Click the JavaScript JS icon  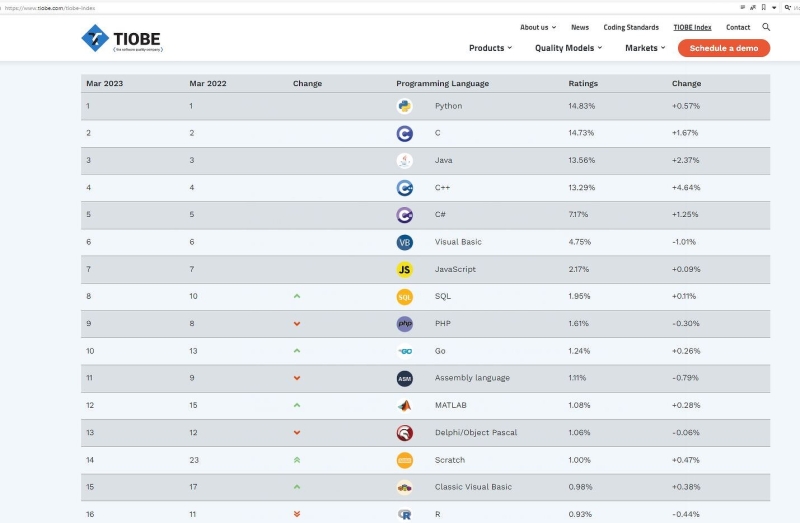[404, 270]
